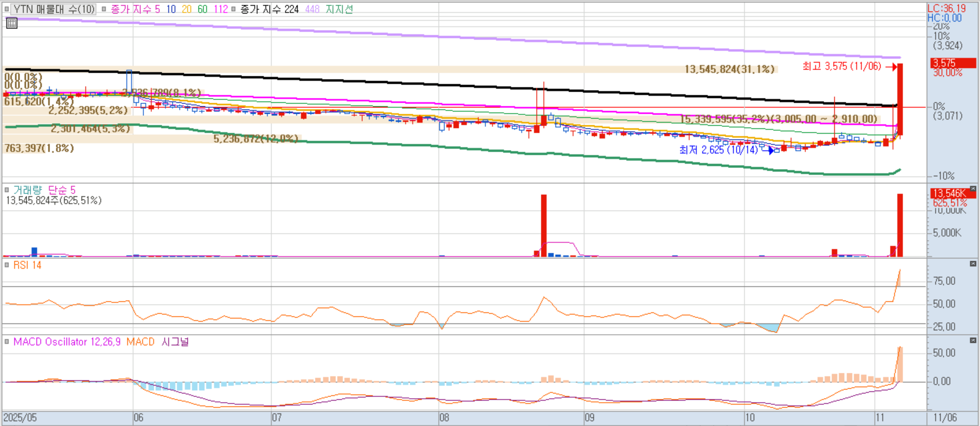Click the 거래량 label in volume panel
This screenshot has height=426, width=980.
coord(27,190)
